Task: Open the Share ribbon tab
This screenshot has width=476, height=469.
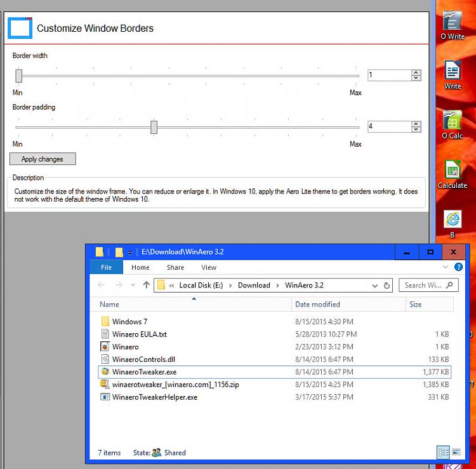Action: tap(175, 267)
